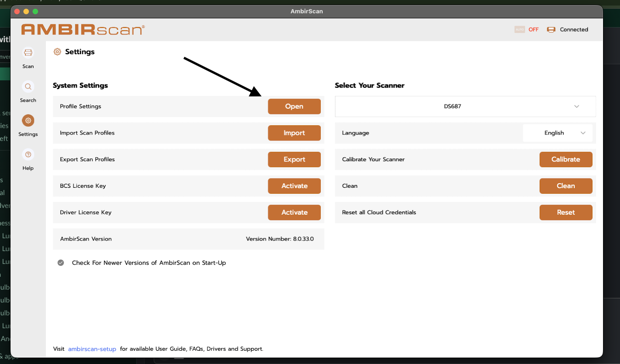Image resolution: width=620 pixels, height=364 pixels.
Task: Open the Help question mark icon
Action: pos(28,154)
